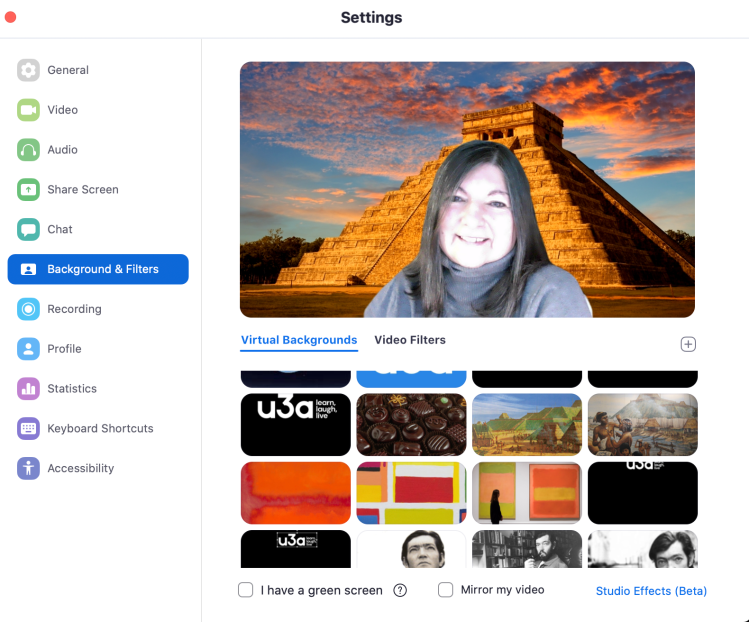Select Background & Filters in the sidebar
Screen dimensions: 749x622
click(98, 269)
